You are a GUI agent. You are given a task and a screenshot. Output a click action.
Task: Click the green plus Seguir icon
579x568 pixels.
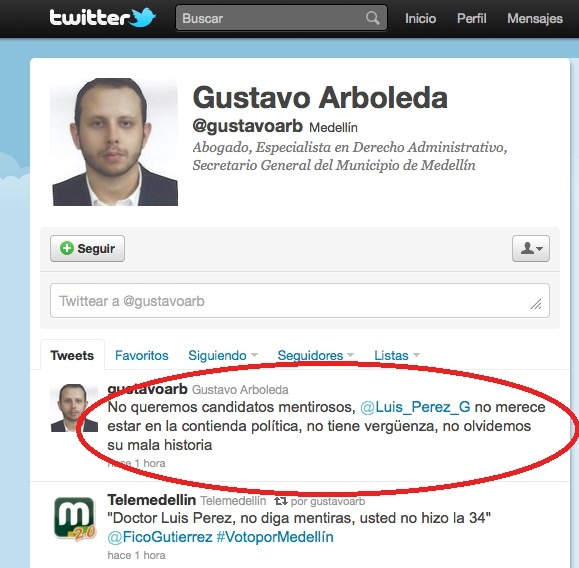[x=67, y=248]
